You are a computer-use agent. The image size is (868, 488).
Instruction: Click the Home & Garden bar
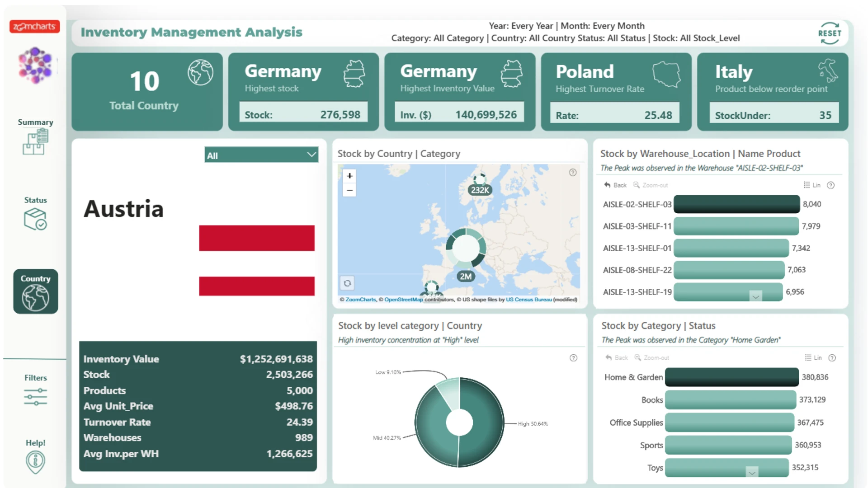click(731, 377)
